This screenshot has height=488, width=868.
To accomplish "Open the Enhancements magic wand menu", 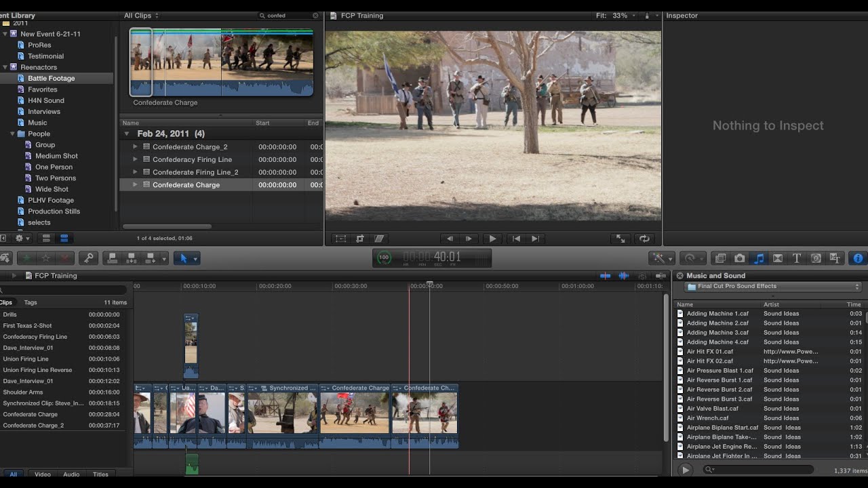I will 660,258.
